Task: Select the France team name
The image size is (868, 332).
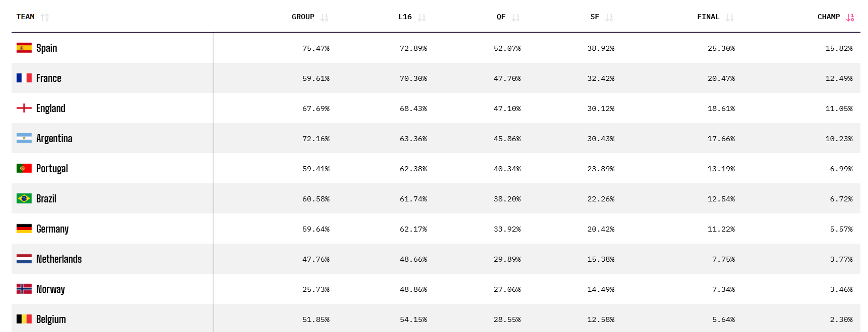Action: coord(49,78)
